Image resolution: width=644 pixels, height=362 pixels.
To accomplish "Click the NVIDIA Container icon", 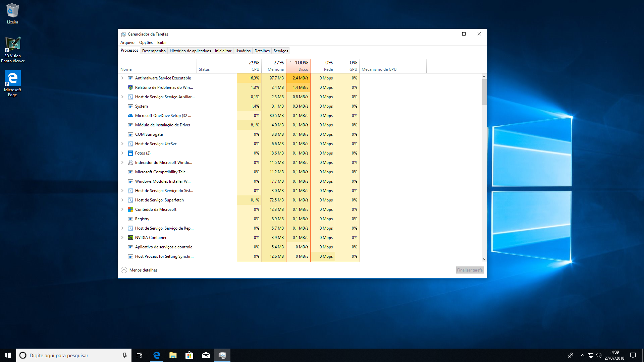I will click(x=130, y=238).
